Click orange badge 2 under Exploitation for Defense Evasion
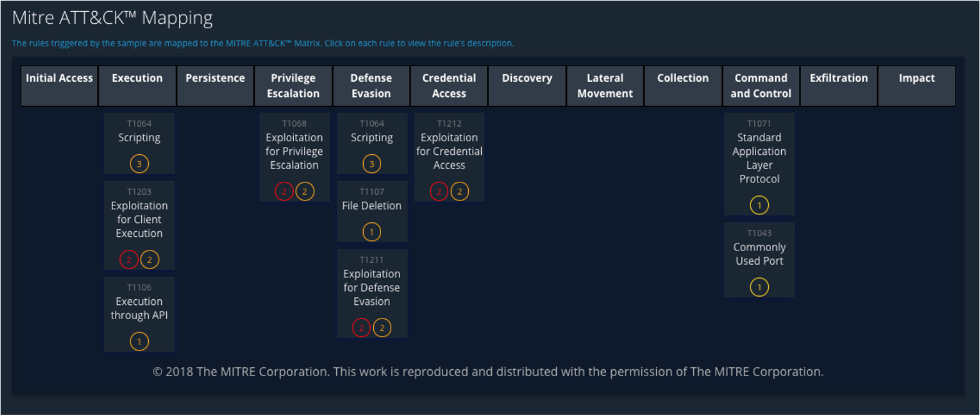Viewport: 980px width, 416px height. tap(382, 328)
